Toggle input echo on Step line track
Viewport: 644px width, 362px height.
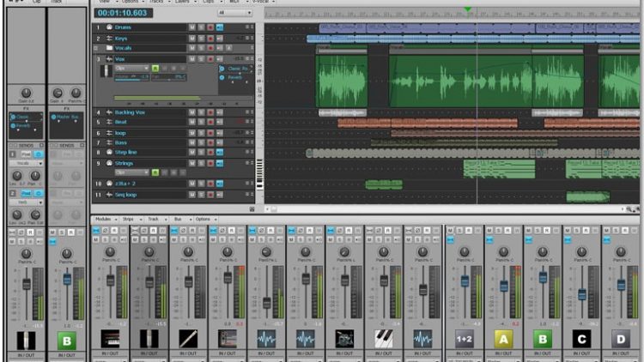pos(220,152)
